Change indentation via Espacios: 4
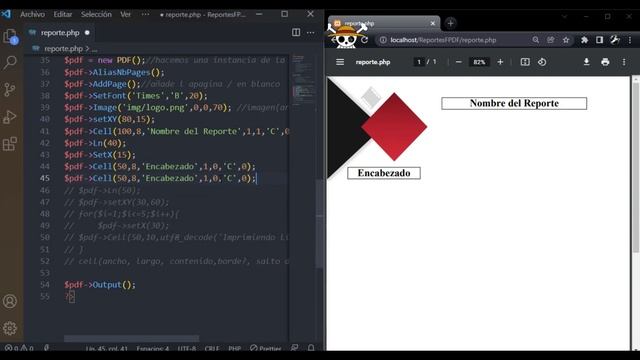640x360 pixels. [x=153, y=349]
